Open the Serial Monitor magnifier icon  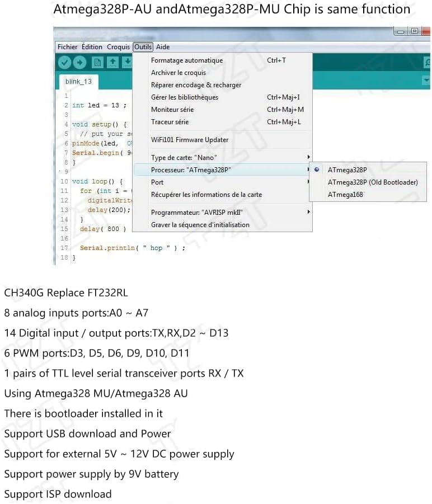tap(427, 62)
